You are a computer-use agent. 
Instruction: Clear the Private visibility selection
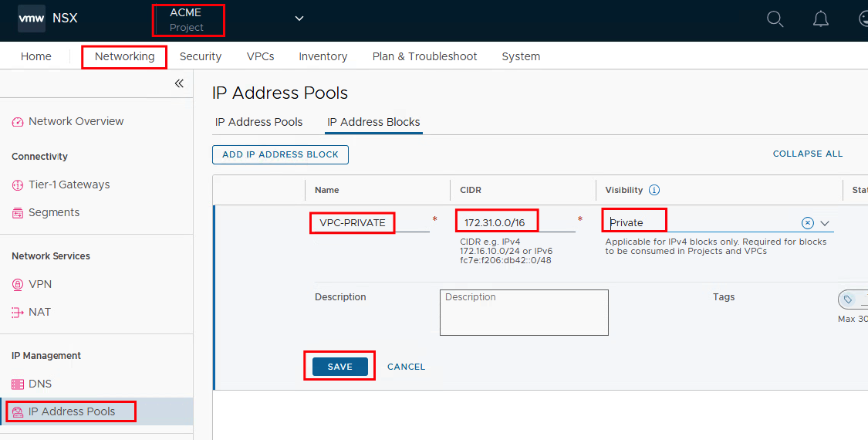(x=807, y=223)
